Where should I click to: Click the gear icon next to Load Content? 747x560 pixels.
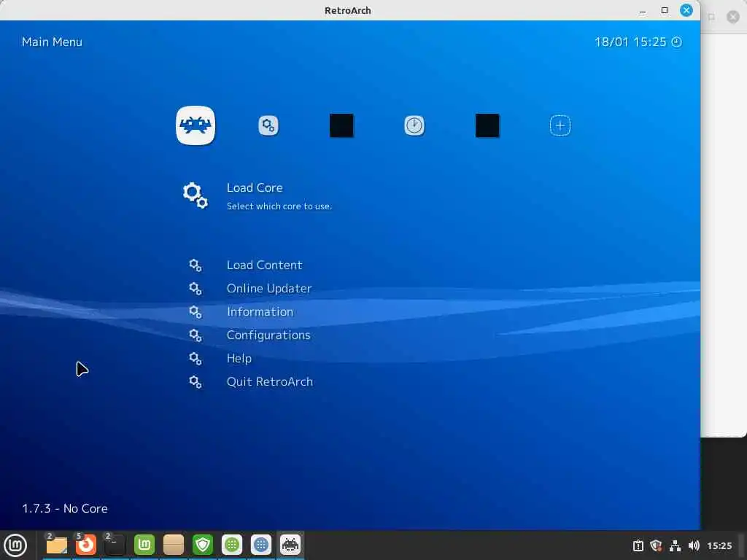click(196, 265)
